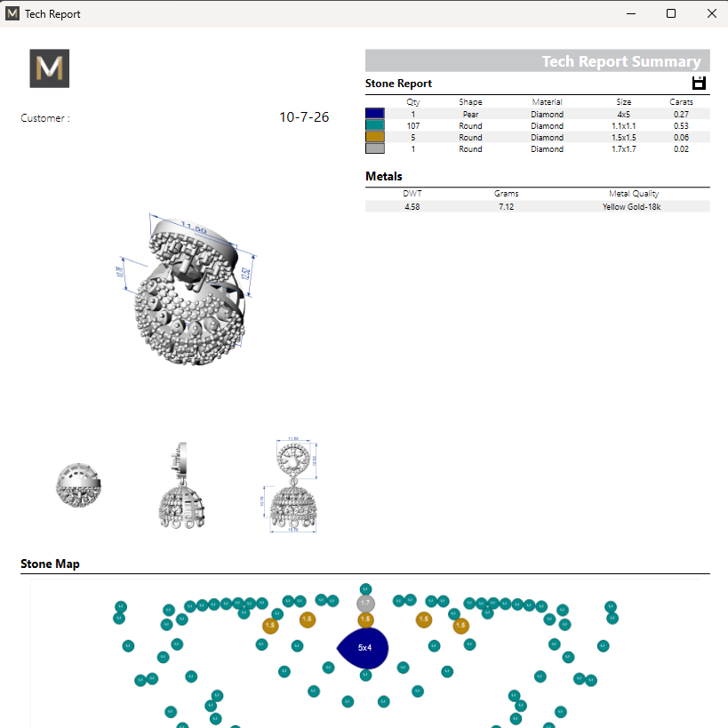Image resolution: width=728 pixels, height=728 pixels.
Task: Click the 1.1x1.1 size cell
Action: (x=623, y=126)
